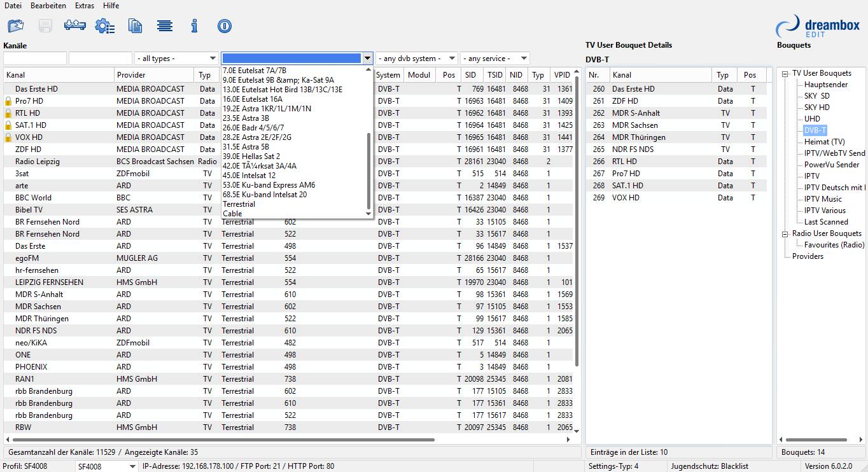Select the 'SKY HD' bouquet
The height and width of the screenshot is (472, 868).
816,108
